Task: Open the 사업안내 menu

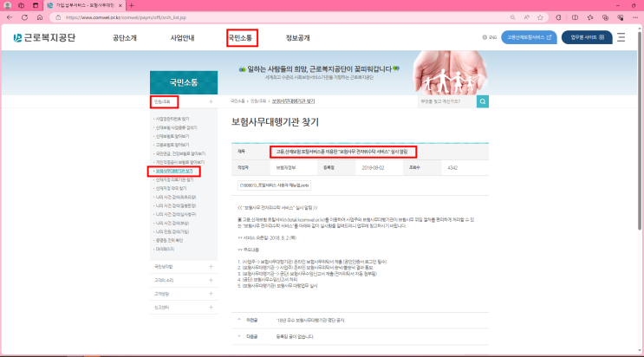Action: (182, 38)
